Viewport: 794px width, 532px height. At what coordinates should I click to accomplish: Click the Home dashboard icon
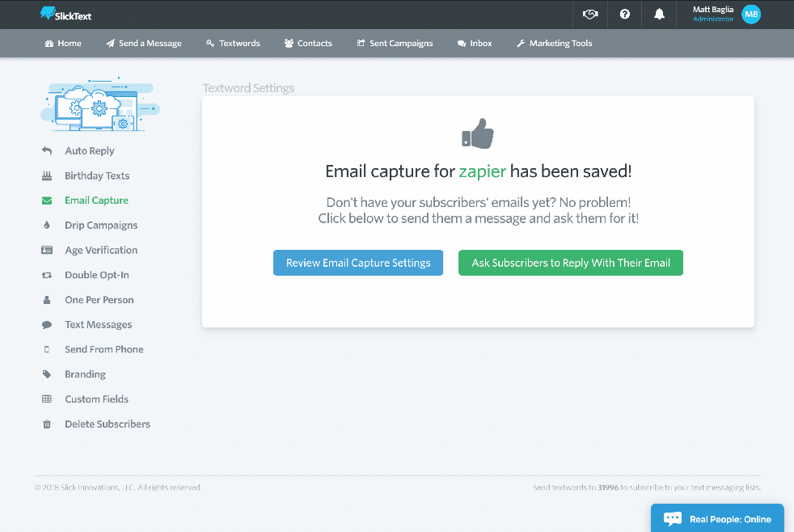49,44
